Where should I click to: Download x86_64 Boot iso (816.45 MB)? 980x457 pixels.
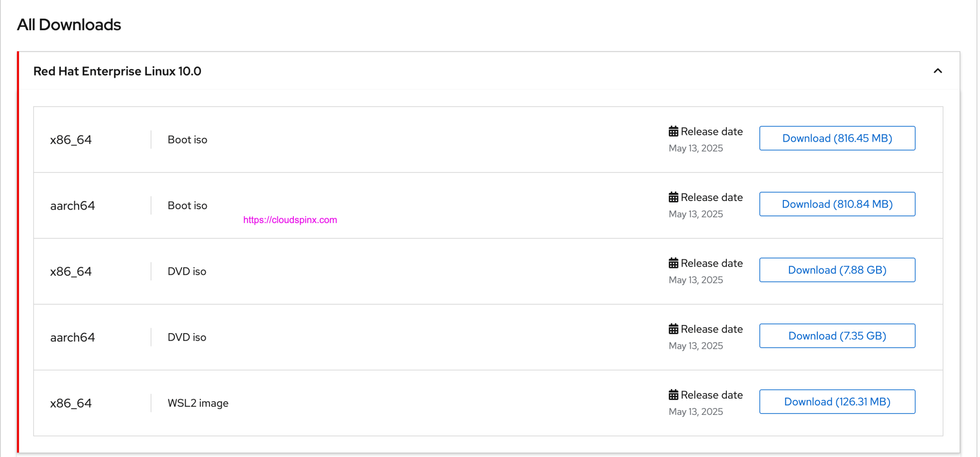pyautogui.click(x=837, y=138)
